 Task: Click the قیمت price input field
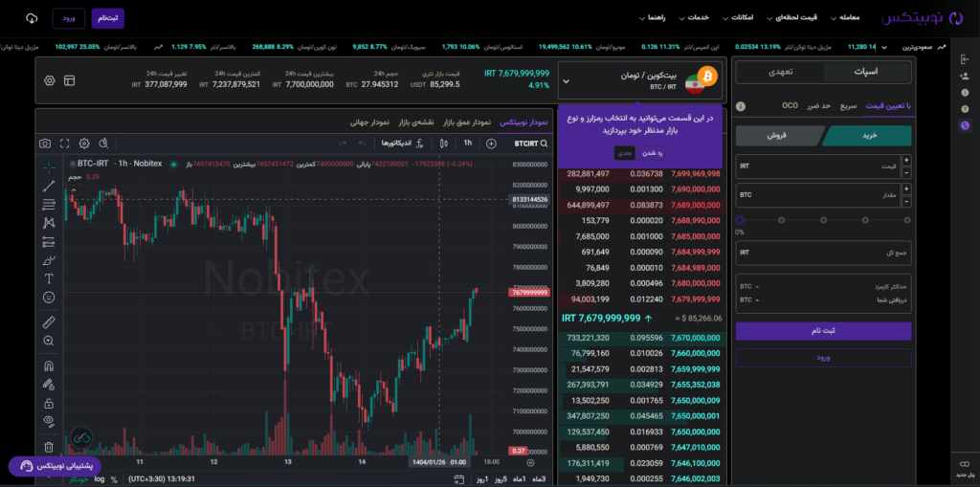tap(818, 166)
